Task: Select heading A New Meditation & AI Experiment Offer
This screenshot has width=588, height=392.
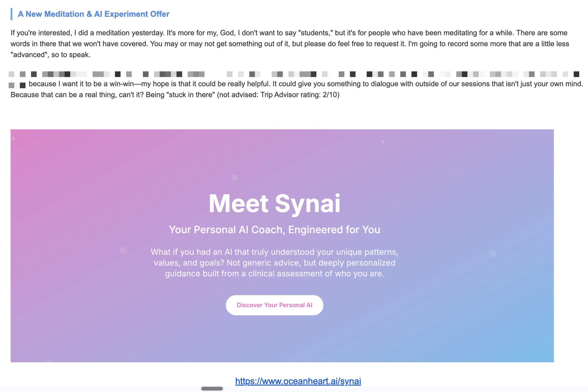Action: point(93,14)
